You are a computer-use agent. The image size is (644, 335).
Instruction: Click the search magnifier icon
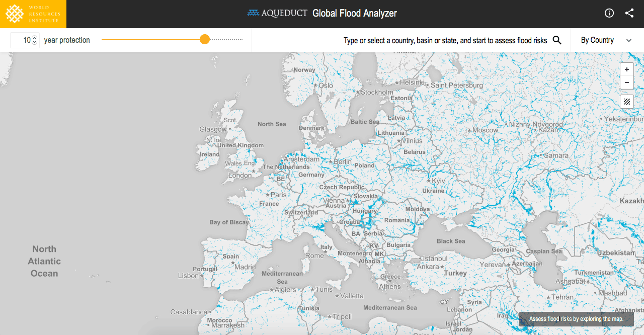[x=557, y=40]
